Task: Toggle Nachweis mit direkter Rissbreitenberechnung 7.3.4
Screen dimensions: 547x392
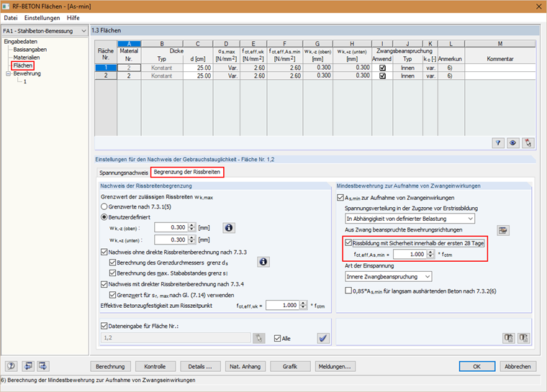Action: (x=104, y=284)
